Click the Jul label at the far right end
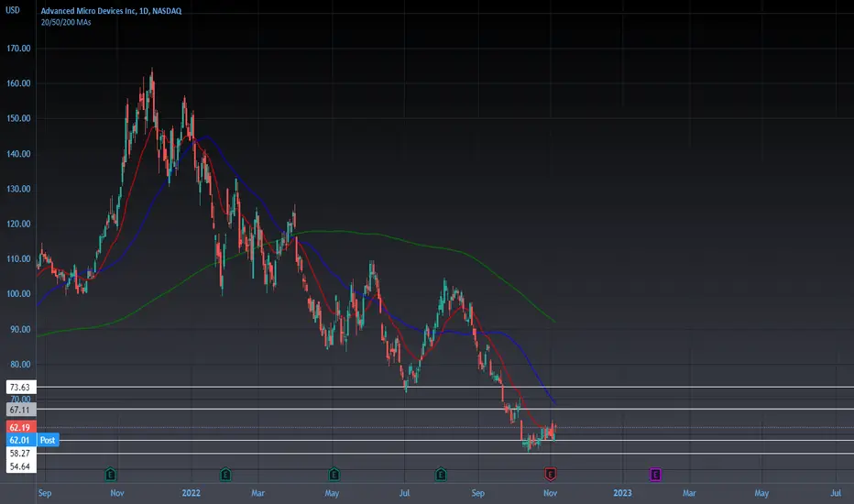The image size is (854, 504). pyautogui.click(x=836, y=493)
